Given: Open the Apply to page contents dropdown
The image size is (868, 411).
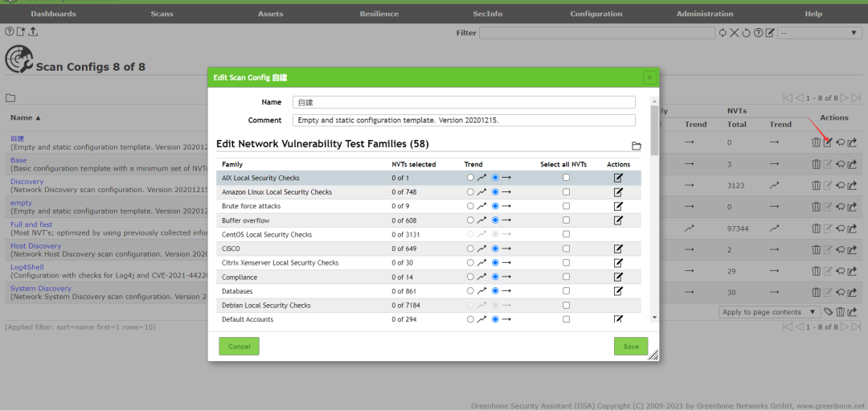Looking at the screenshot, I should (x=770, y=312).
